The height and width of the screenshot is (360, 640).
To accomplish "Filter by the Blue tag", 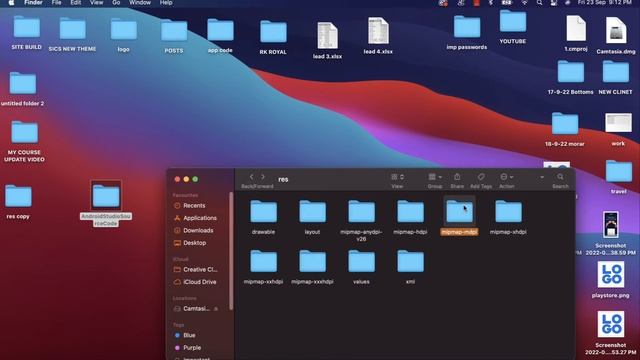I will pos(185,336).
